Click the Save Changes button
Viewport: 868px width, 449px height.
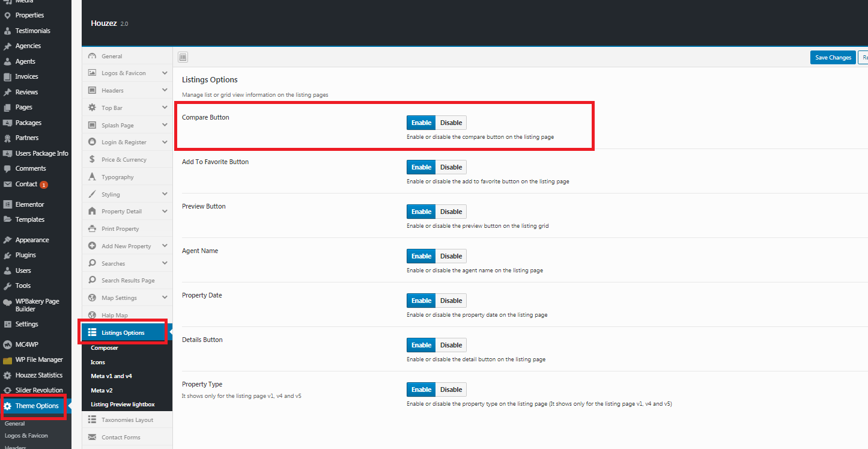[x=833, y=58]
